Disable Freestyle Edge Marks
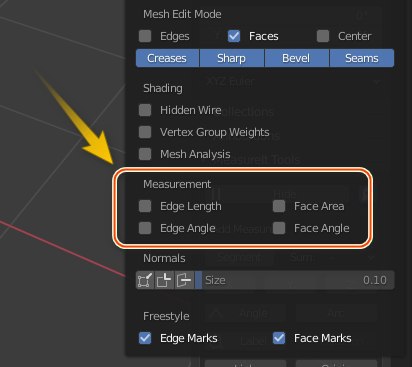The width and height of the screenshot is (412, 367). click(x=145, y=338)
